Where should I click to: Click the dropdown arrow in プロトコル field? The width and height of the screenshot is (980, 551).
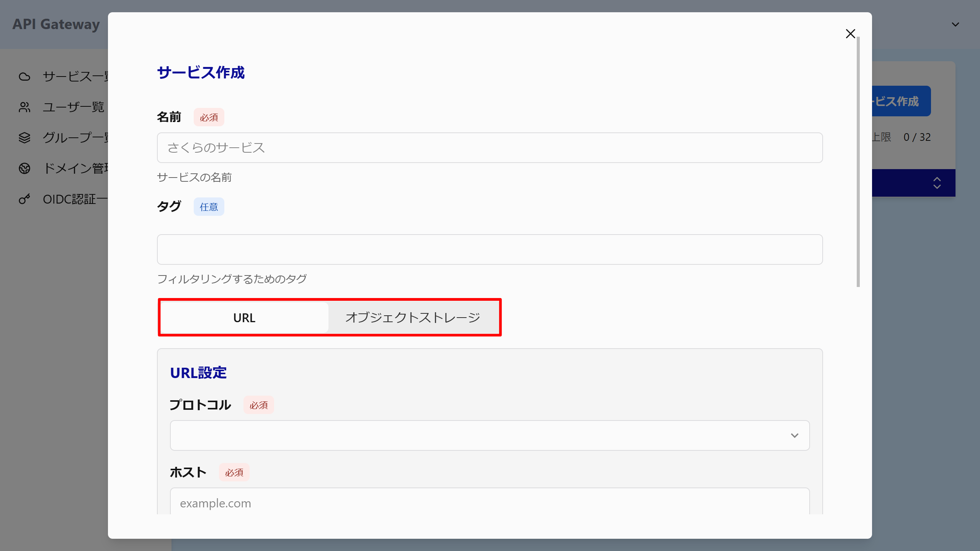(x=794, y=435)
